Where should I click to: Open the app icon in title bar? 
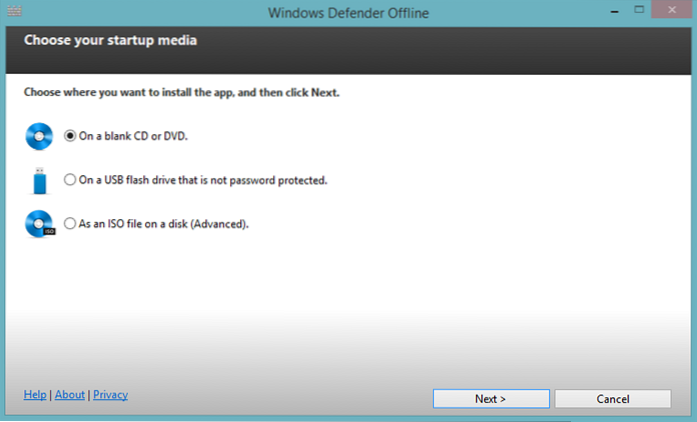[x=14, y=11]
